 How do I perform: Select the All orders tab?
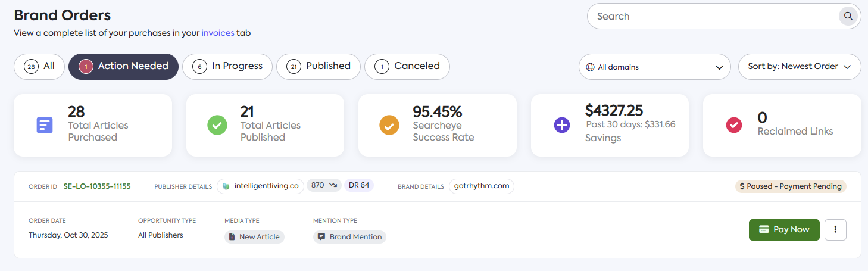39,67
